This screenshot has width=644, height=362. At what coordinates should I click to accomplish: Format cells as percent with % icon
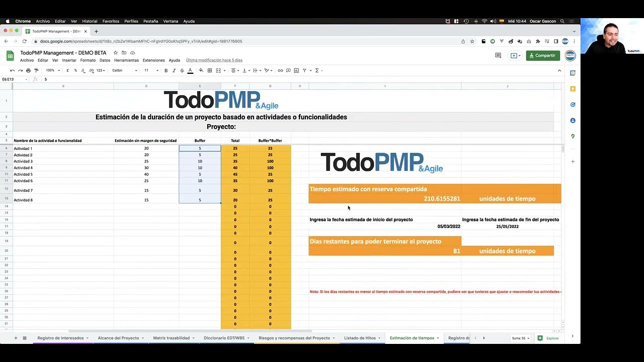click(x=75, y=70)
